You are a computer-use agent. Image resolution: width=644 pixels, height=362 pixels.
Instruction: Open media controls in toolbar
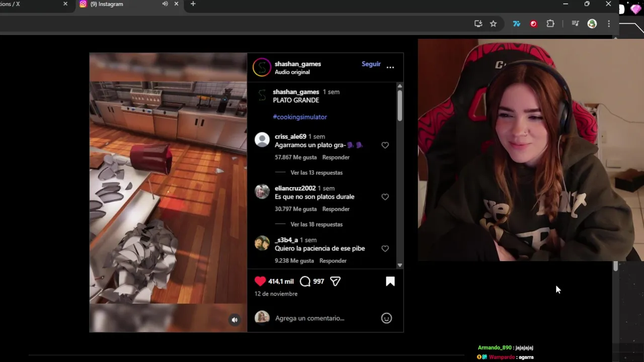[x=576, y=24]
